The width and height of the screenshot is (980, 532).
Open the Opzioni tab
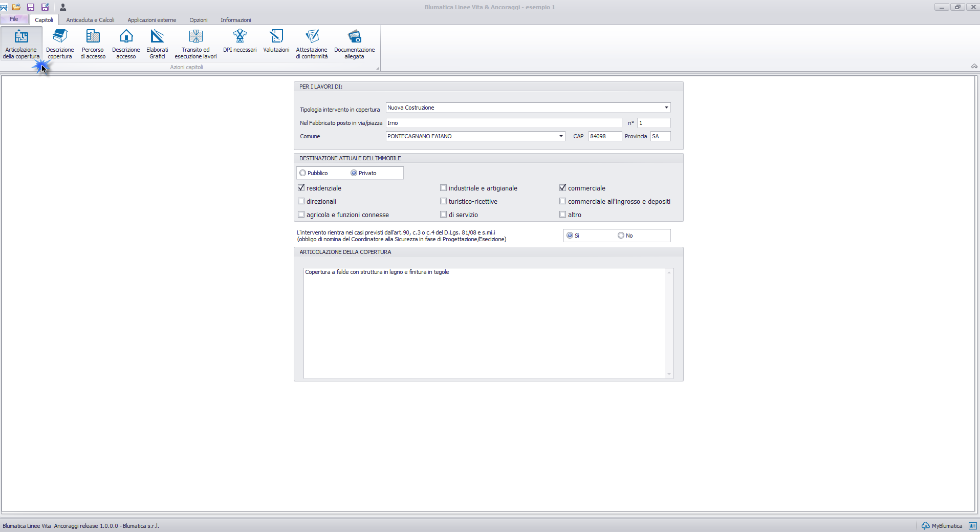199,20
